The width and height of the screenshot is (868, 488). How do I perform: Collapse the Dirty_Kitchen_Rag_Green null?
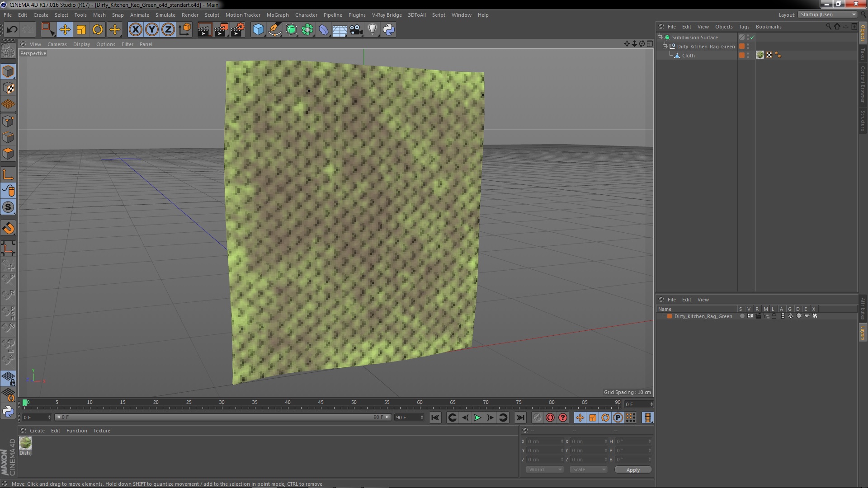(x=665, y=47)
